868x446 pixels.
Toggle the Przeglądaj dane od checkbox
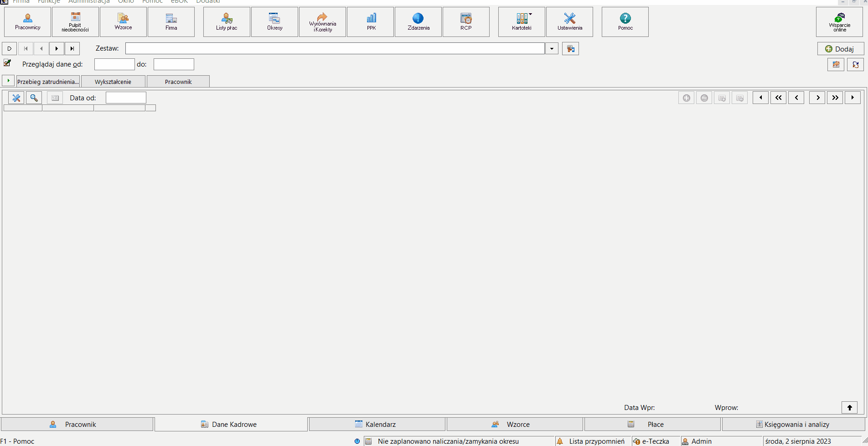coord(7,63)
